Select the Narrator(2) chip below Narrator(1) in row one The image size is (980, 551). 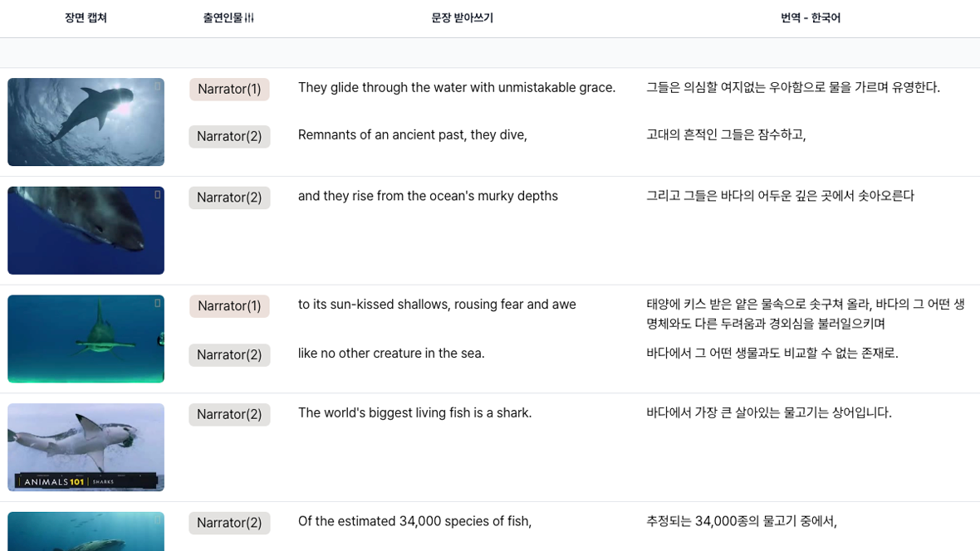pos(229,136)
